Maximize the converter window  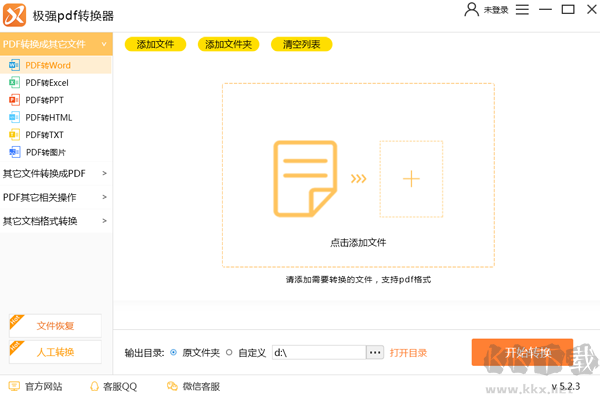(x=568, y=10)
